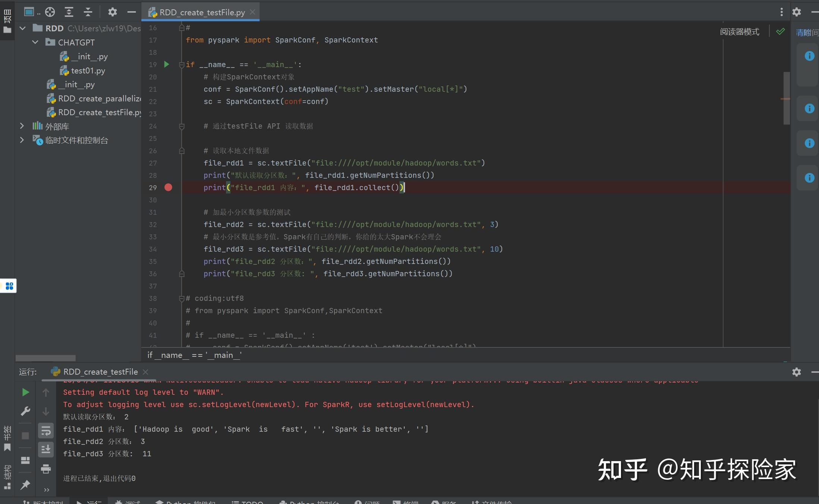Select opened file with crosshair icon in project bar
819x504 pixels.
coord(50,12)
